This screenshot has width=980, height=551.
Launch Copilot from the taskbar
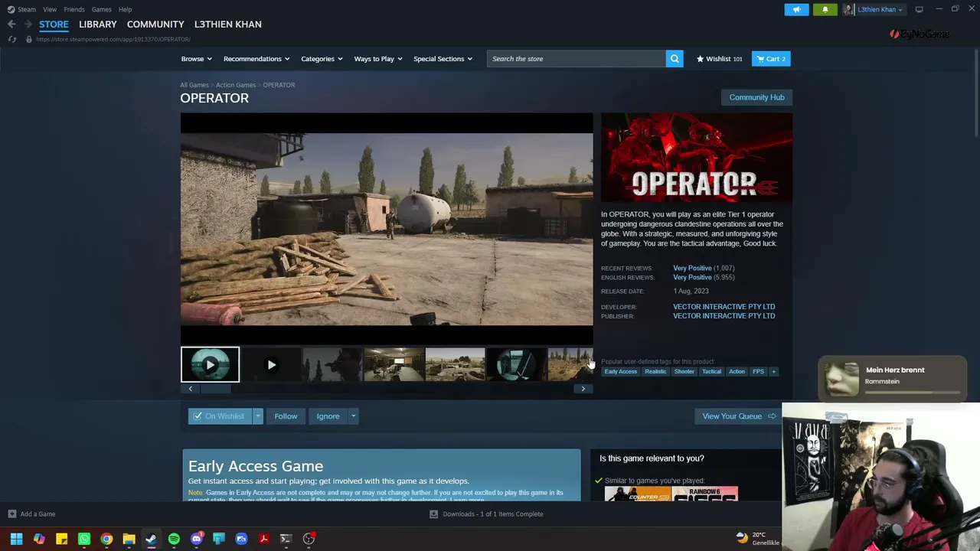coord(39,539)
